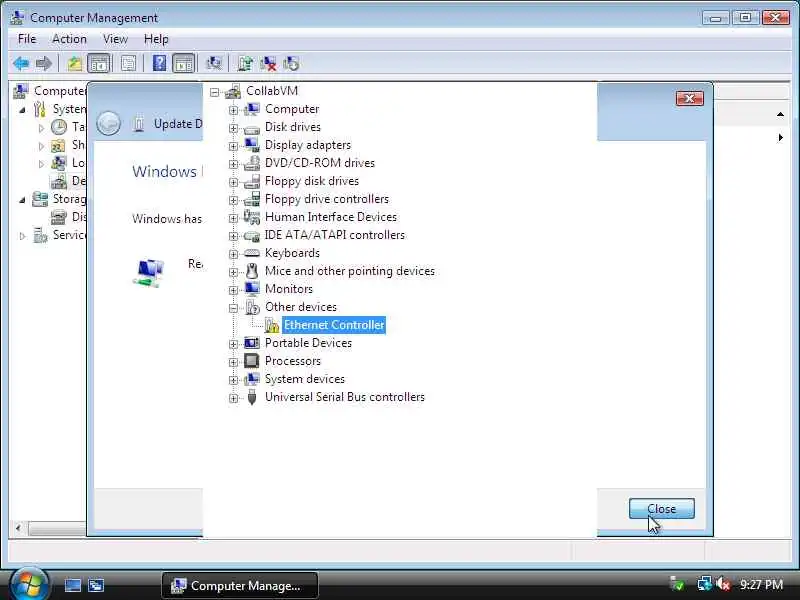Collapse the CollabVM root node
800x600 pixels.
[215, 92]
